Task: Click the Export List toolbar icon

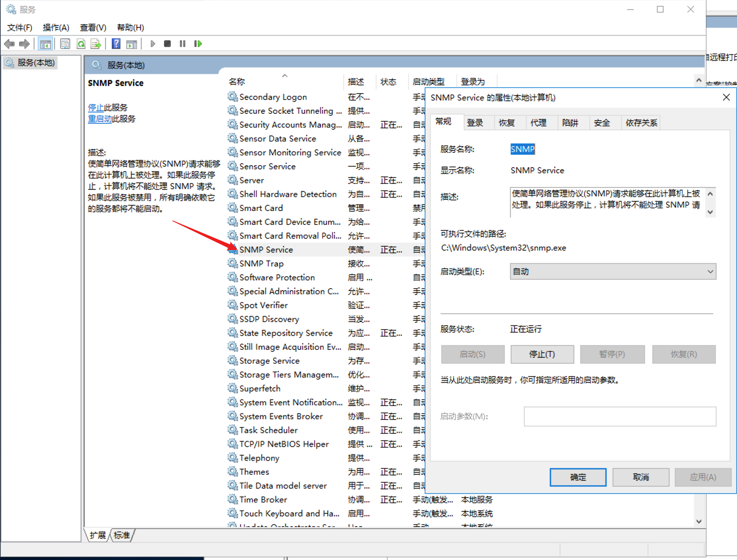Action: tap(96, 44)
